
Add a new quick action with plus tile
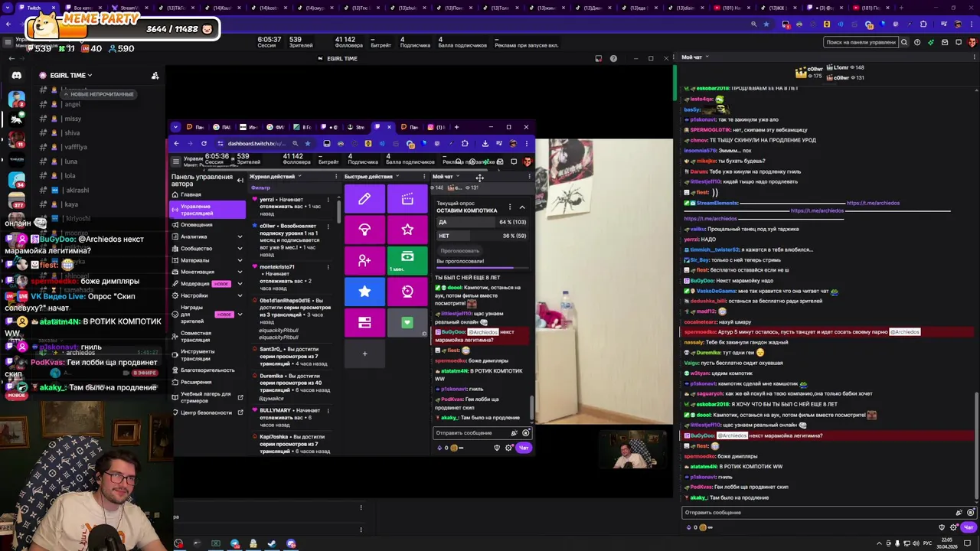[364, 354]
